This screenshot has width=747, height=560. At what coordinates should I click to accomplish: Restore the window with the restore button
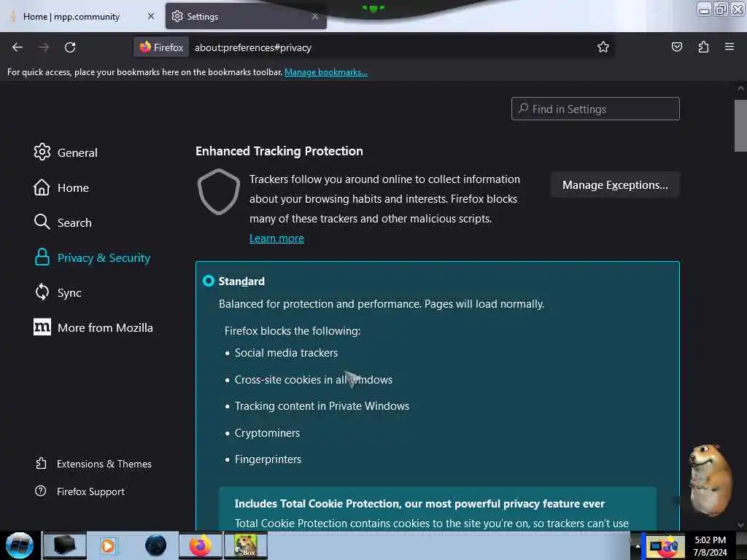[721, 9]
